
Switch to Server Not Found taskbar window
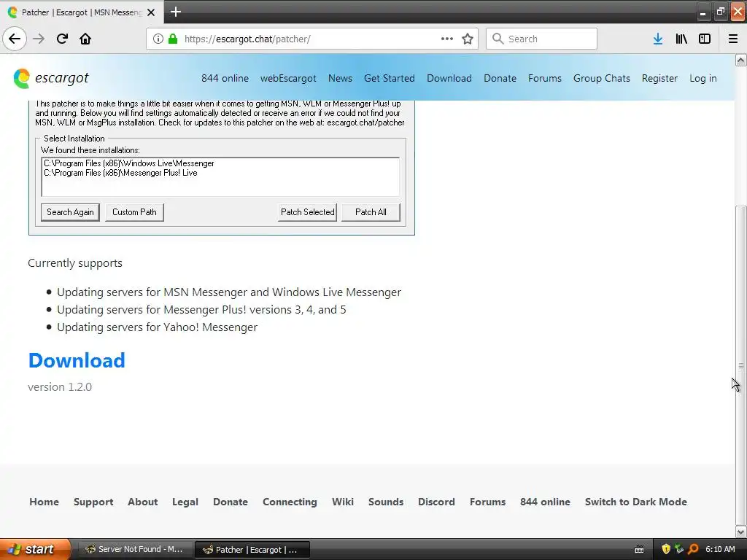(135, 550)
